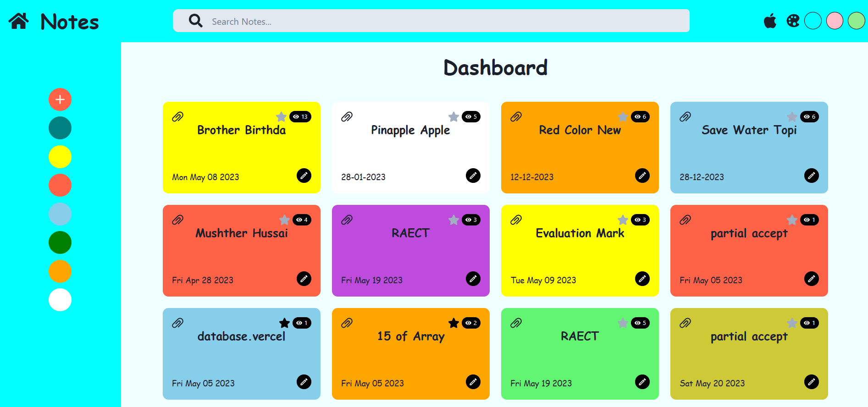Choose the light green theme circle
The height and width of the screenshot is (407, 868).
[856, 21]
